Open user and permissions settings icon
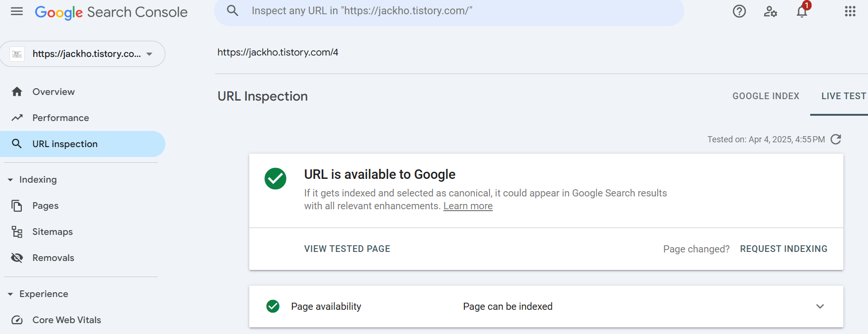 click(x=770, y=11)
